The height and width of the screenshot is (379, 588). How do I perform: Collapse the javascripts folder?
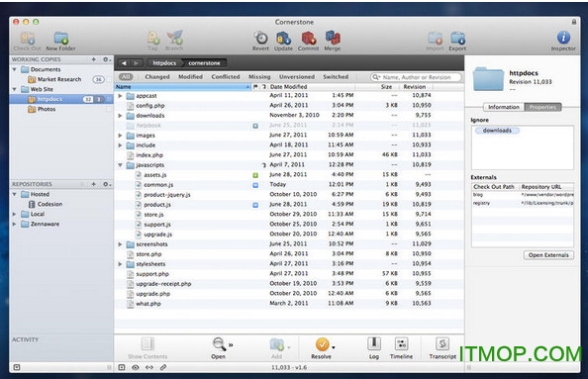pos(120,165)
